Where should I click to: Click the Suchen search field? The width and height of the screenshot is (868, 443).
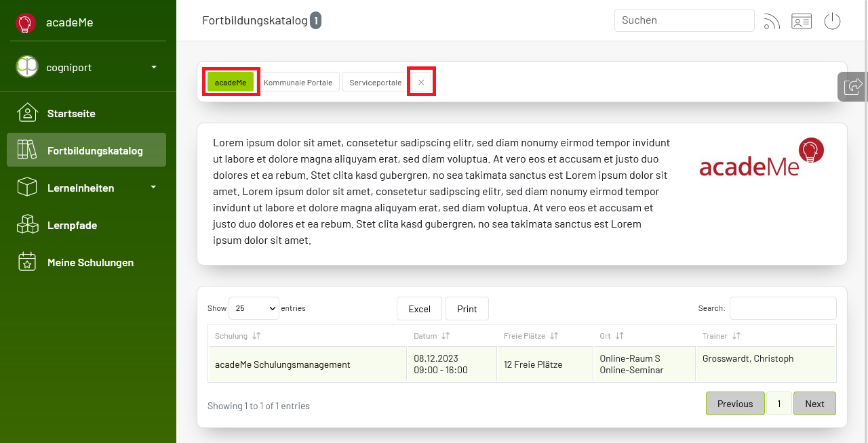click(684, 20)
